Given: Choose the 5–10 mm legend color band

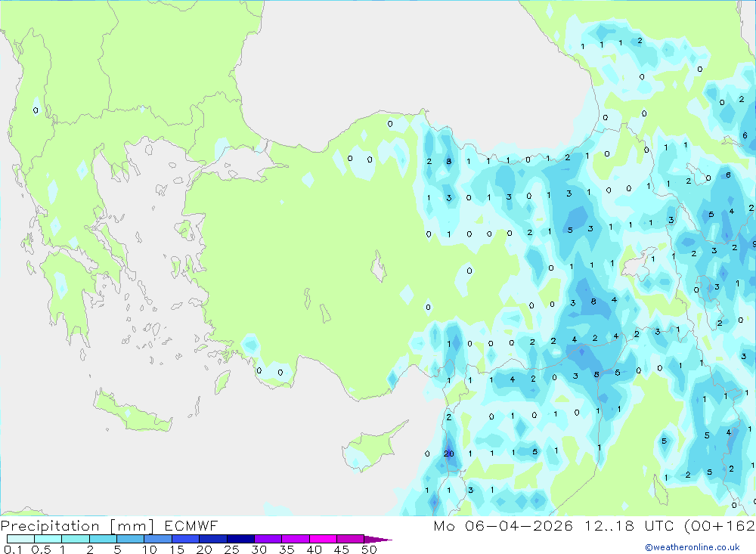Looking at the screenshot, I should click(x=130, y=539).
